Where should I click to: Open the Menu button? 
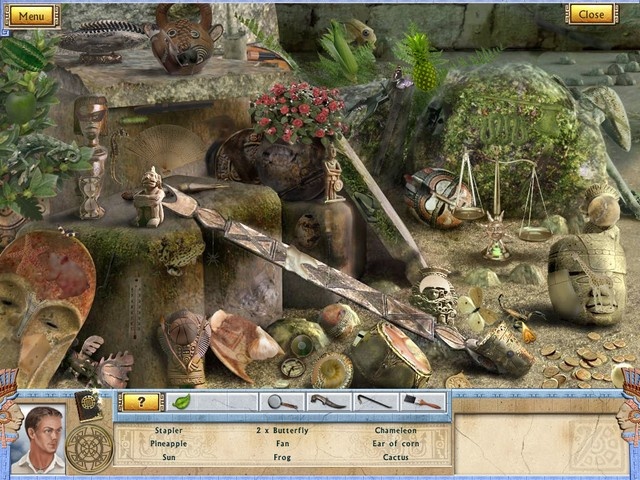coord(32,15)
